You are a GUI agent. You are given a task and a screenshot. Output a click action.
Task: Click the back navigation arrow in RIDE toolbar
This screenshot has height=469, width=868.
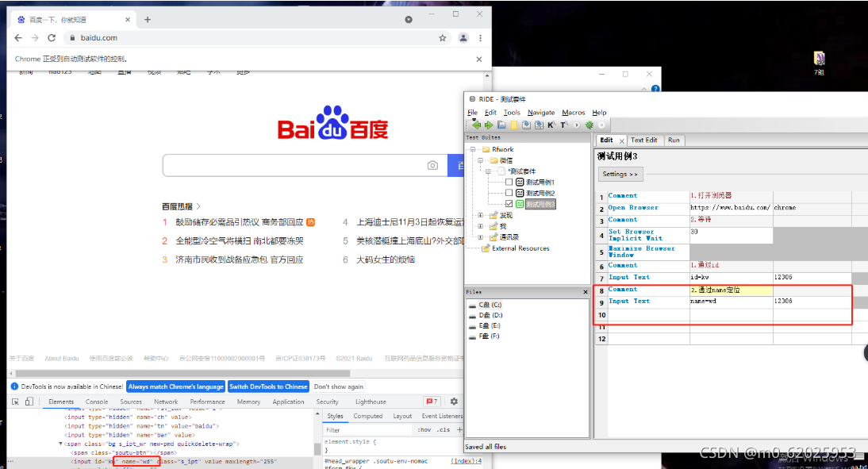[478, 125]
